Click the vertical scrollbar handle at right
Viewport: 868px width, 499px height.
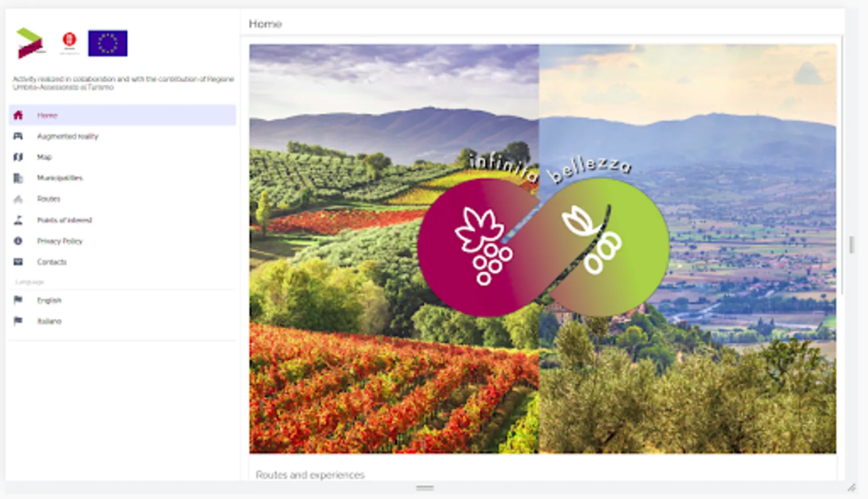pyautogui.click(x=852, y=245)
